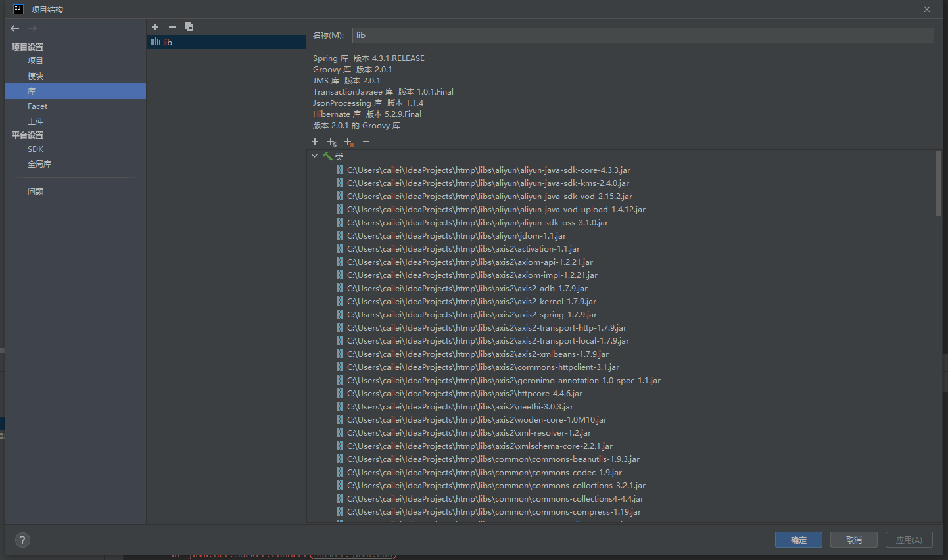Open the 问题 problems page
The height and width of the screenshot is (560, 948).
tap(36, 191)
